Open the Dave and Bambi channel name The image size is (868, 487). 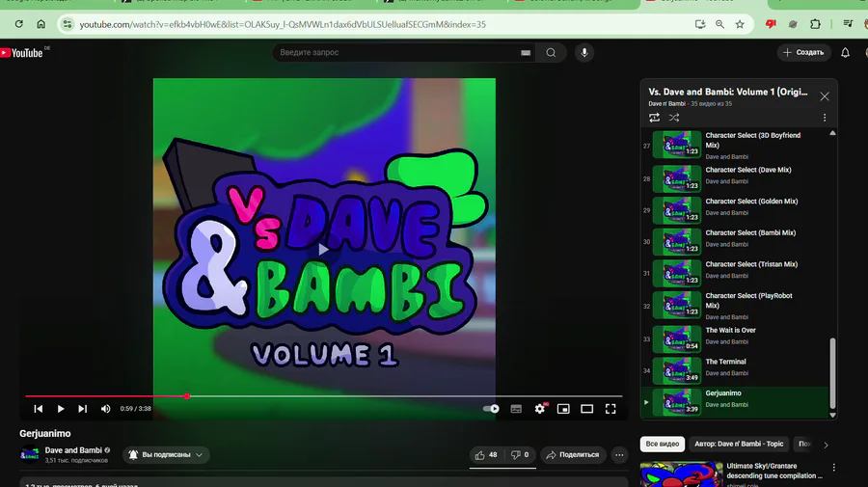[73, 450]
